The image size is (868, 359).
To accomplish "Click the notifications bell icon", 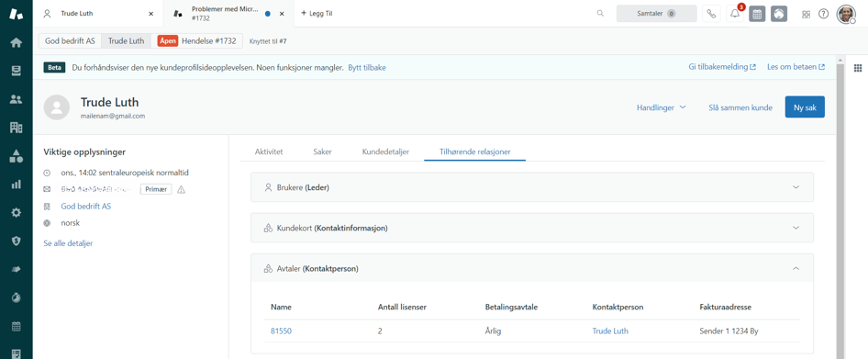I will point(735,14).
